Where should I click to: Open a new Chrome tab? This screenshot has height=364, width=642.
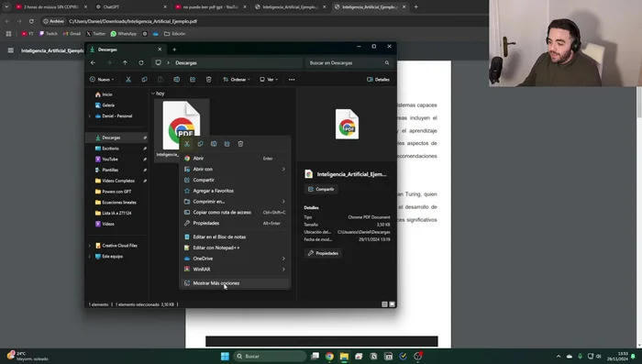416,6
